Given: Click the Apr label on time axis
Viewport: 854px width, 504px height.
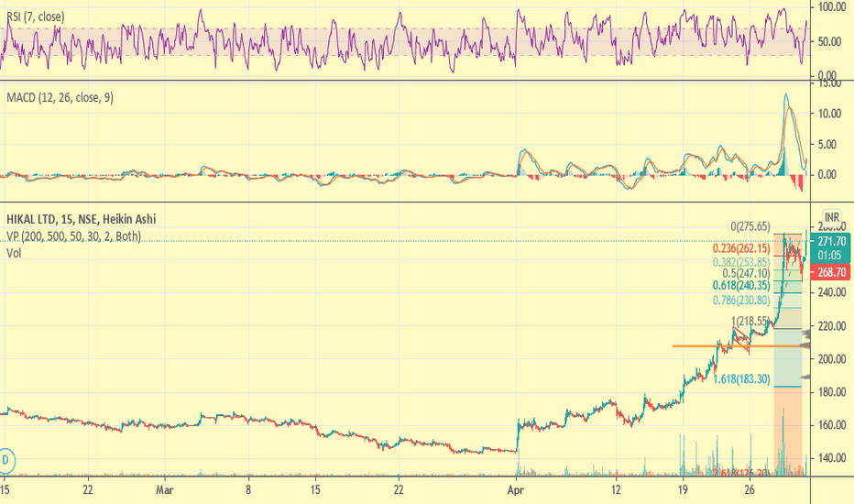Looking at the screenshot, I should pyautogui.click(x=515, y=490).
